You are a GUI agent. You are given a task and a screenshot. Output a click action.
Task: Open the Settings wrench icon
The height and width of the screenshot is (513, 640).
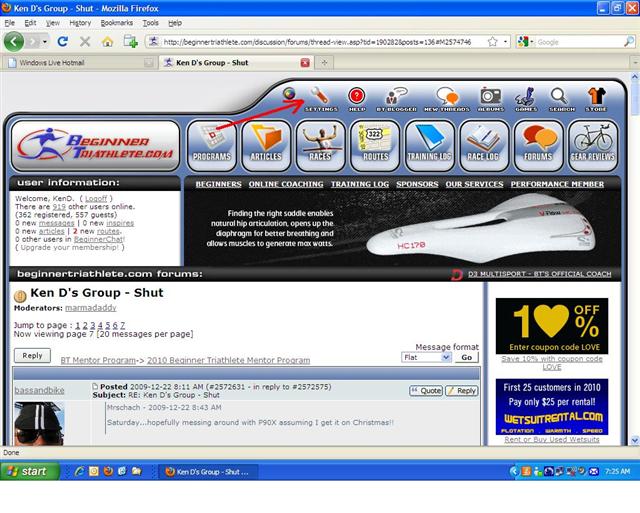320,99
